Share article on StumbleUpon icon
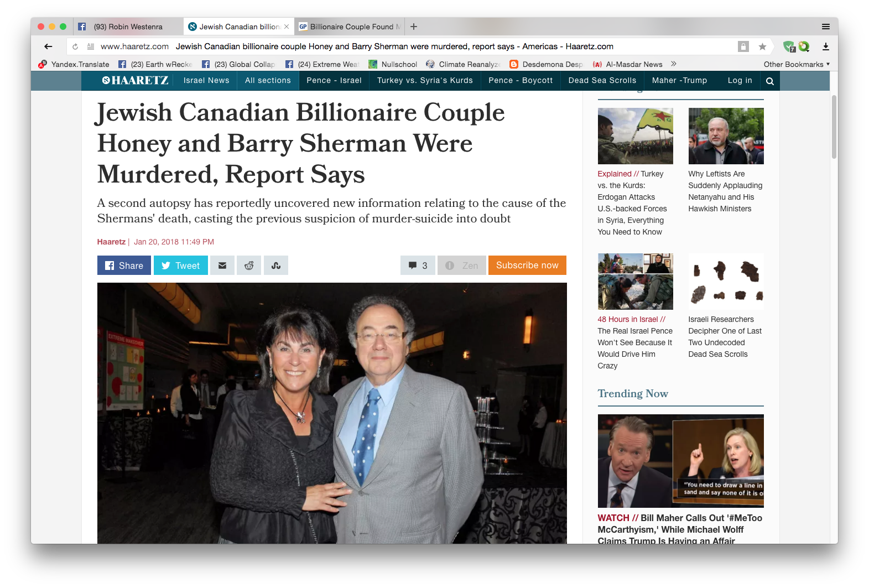Viewport: 869px width, 588px height. coord(276,266)
